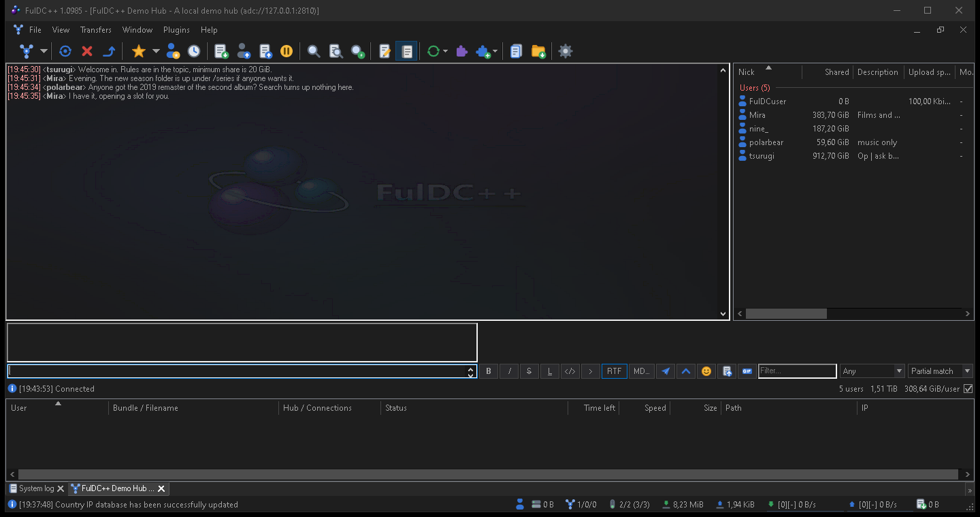Click the blue curved redirect arrow icon
Viewport: 980px width, 517px height.
[109, 51]
